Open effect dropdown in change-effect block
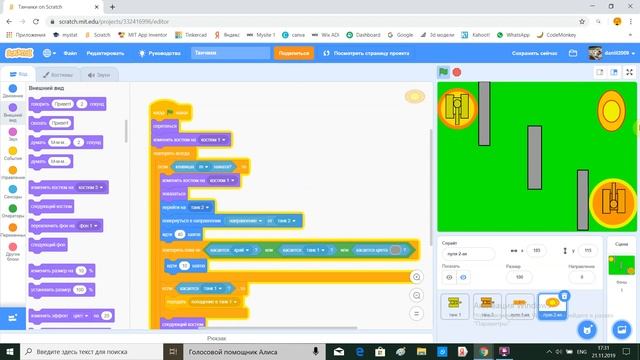The width and height of the screenshot is (640, 360). click(80, 316)
